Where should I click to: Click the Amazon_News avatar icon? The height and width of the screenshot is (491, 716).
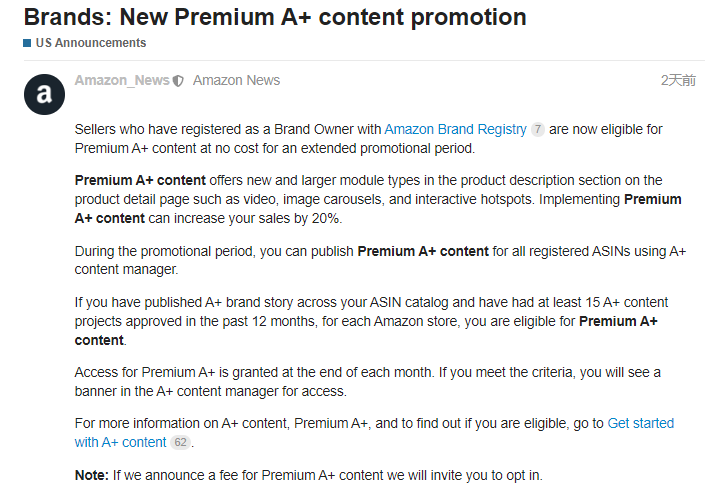43,95
